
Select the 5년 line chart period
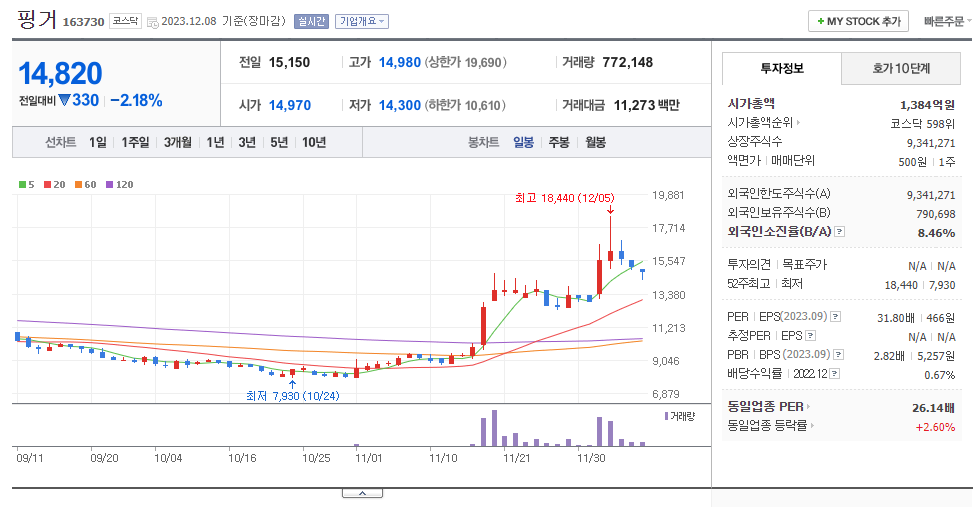click(x=279, y=143)
